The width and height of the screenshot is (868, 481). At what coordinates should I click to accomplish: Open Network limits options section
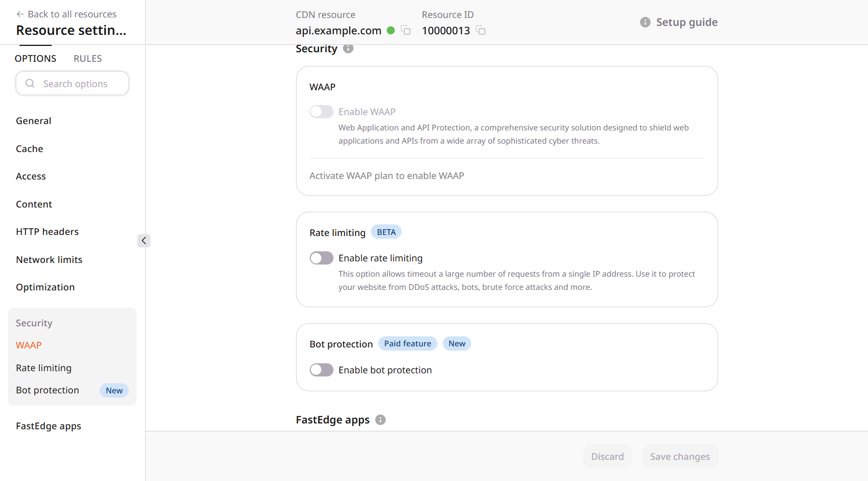point(49,260)
